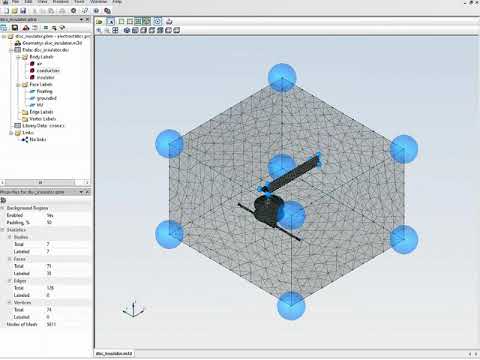Click the black save icon in problem panel toolbar

click(x=15, y=28)
